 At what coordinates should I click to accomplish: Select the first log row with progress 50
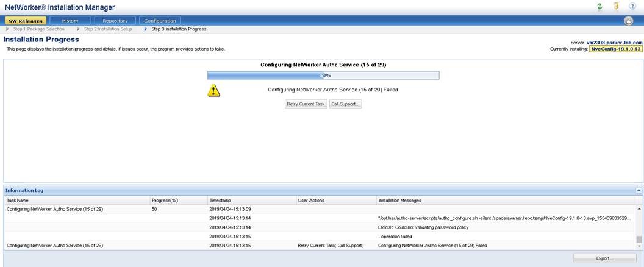coord(320,209)
